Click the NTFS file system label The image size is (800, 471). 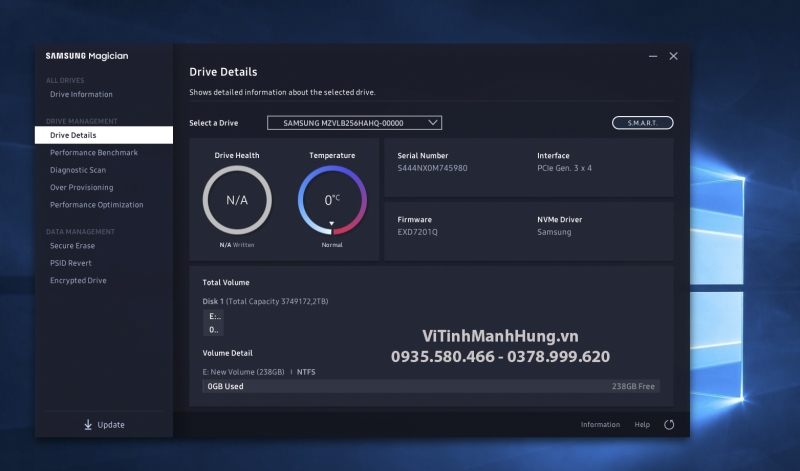pyautogui.click(x=306, y=372)
